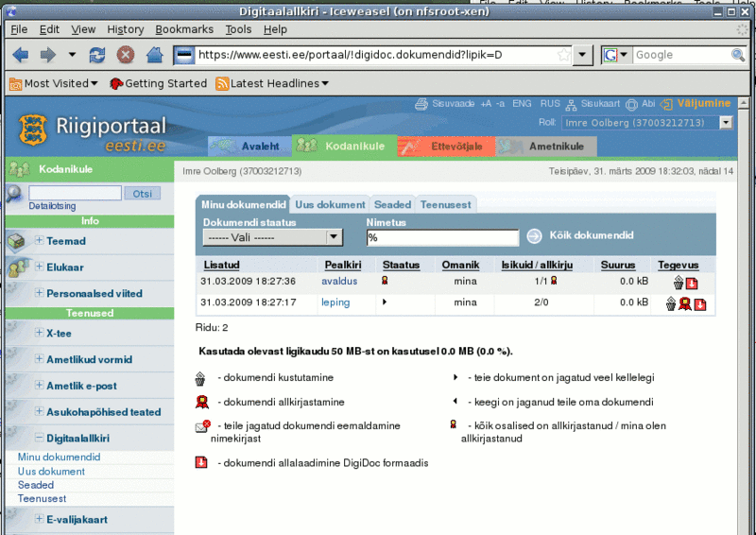Viewport: 756px width, 535px height.
Task: Expand the Teemad tree node
Action: [x=39, y=240]
